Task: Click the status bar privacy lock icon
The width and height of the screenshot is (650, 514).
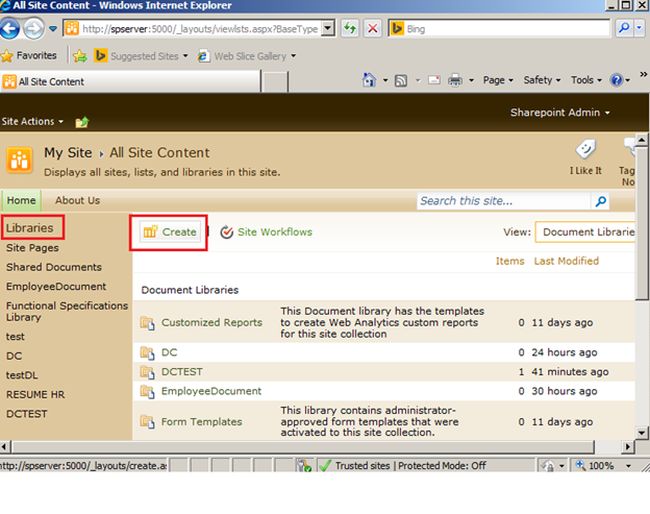Action: (x=548, y=466)
